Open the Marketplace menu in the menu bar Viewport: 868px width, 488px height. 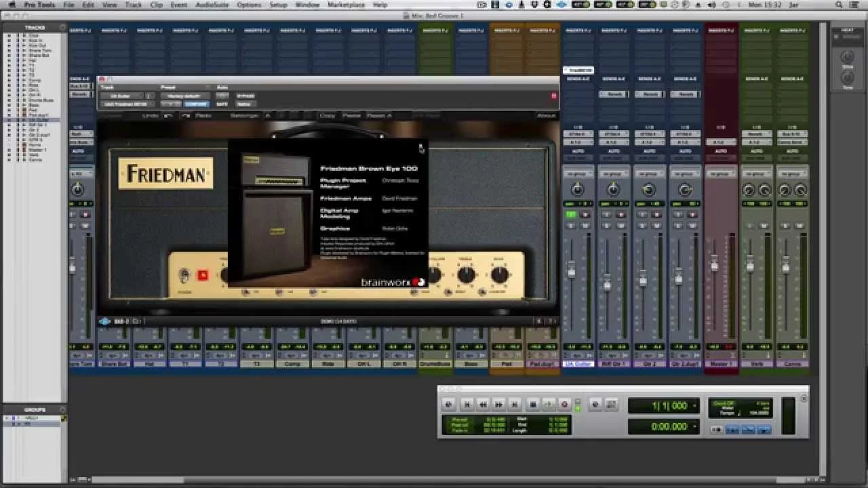click(346, 5)
